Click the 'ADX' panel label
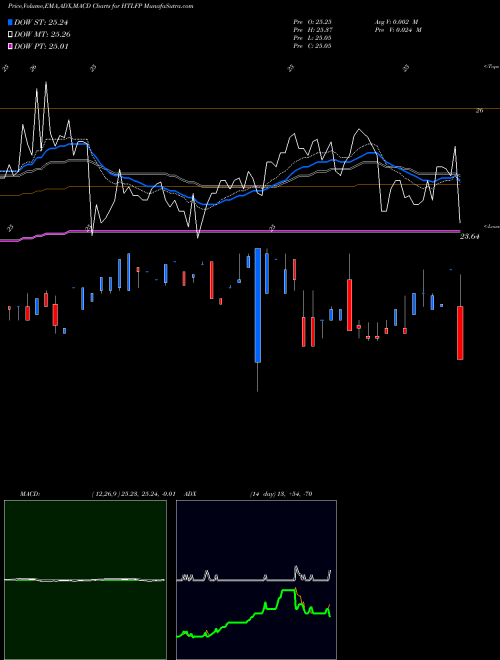 click(x=190, y=494)
